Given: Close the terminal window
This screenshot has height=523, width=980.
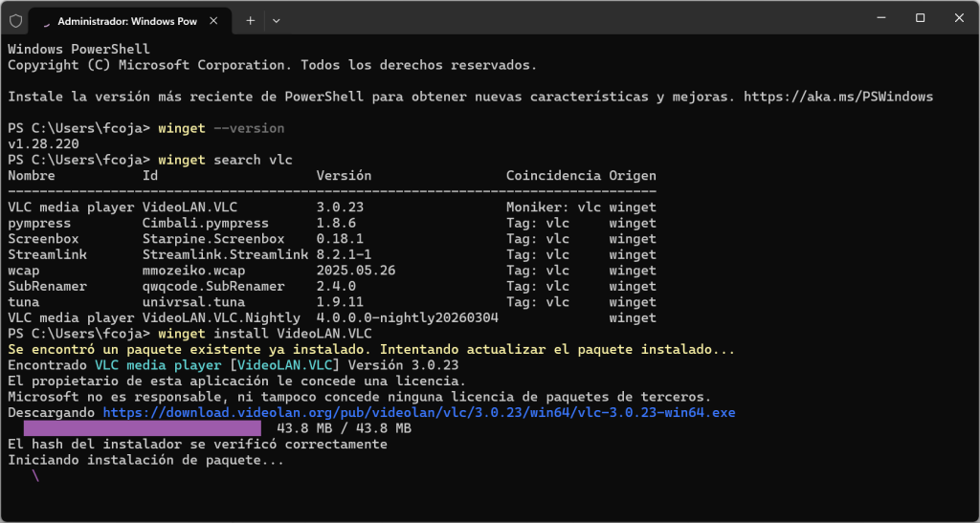Looking at the screenshot, I should coord(961,18).
